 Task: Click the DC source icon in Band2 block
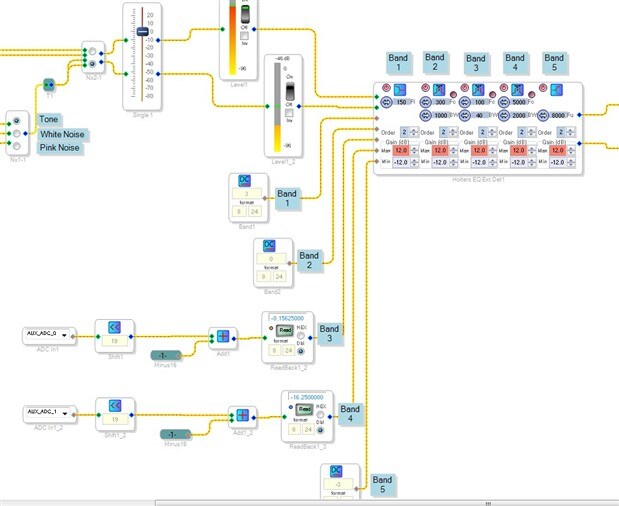(x=269, y=246)
